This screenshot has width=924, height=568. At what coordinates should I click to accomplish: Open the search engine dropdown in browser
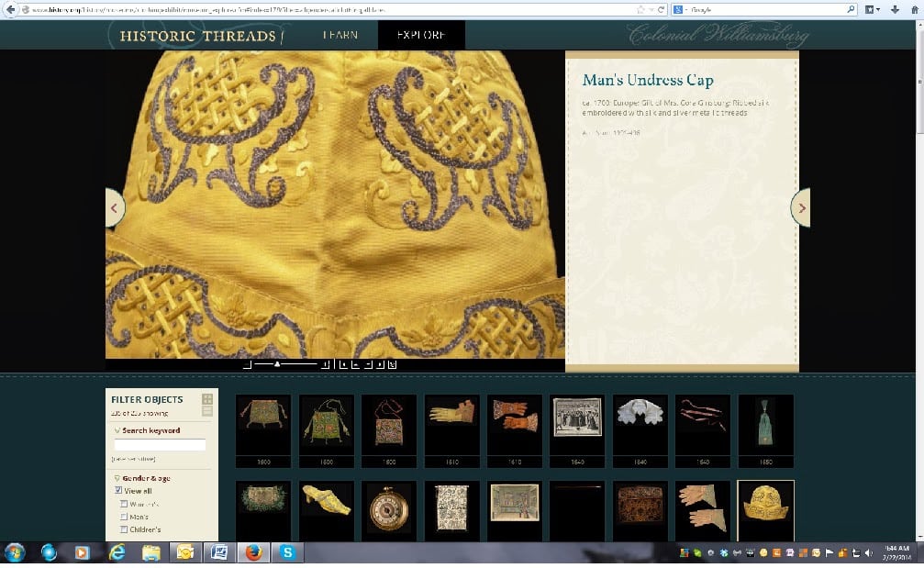[x=680, y=9]
